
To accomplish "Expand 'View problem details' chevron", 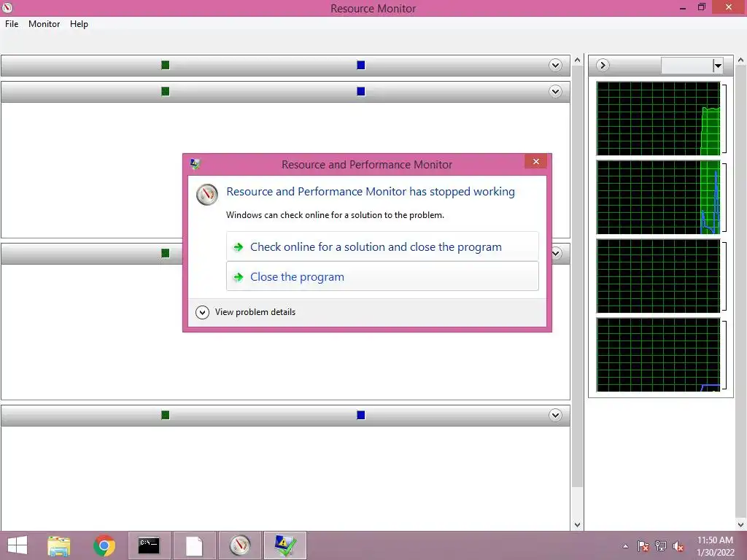I will click(202, 312).
